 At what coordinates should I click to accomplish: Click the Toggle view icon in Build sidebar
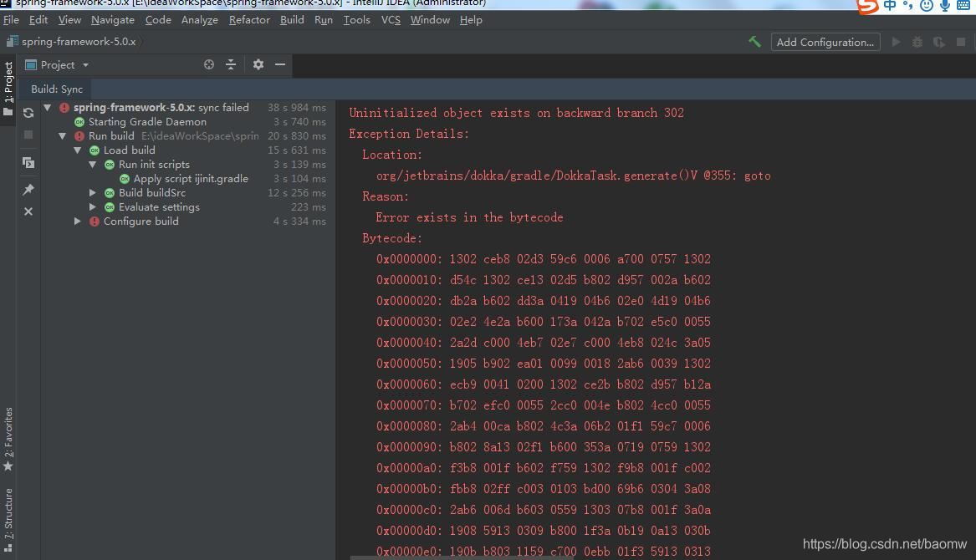(x=28, y=163)
